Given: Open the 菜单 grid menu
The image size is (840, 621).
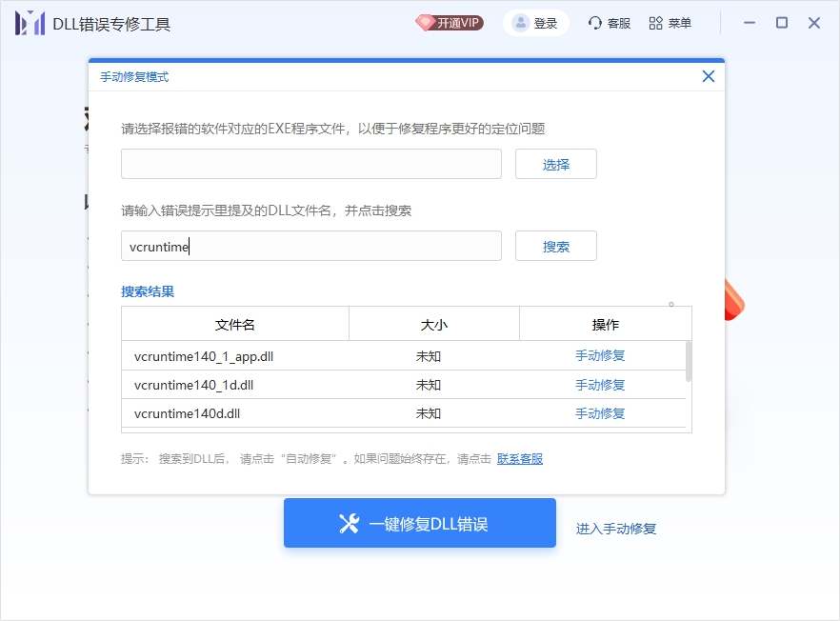Looking at the screenshot, I should point(670,24).
